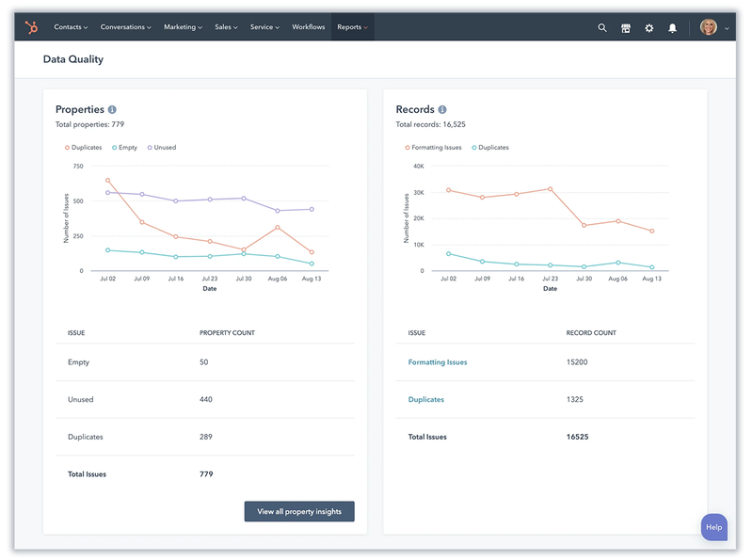Click the Total Issues value 779
Image resolution: width=753 pixels, height=560 pixels.
(206, 474)
